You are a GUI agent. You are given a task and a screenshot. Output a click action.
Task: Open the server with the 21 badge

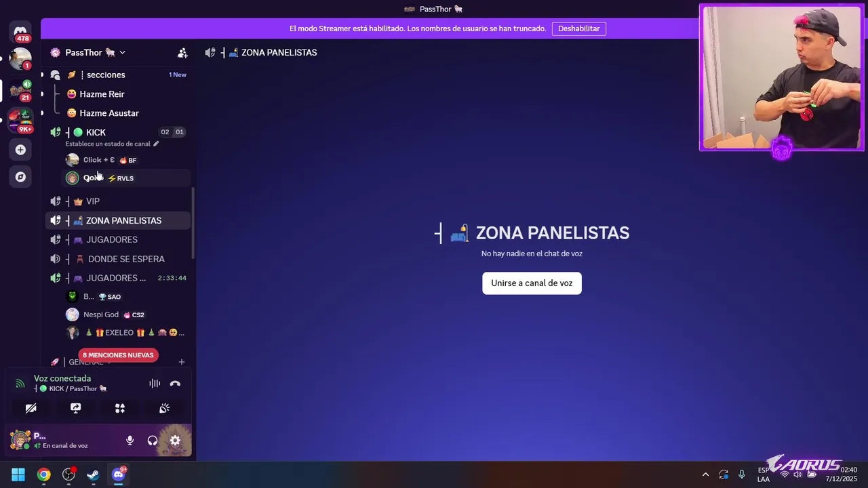click(x=20, y=90)
